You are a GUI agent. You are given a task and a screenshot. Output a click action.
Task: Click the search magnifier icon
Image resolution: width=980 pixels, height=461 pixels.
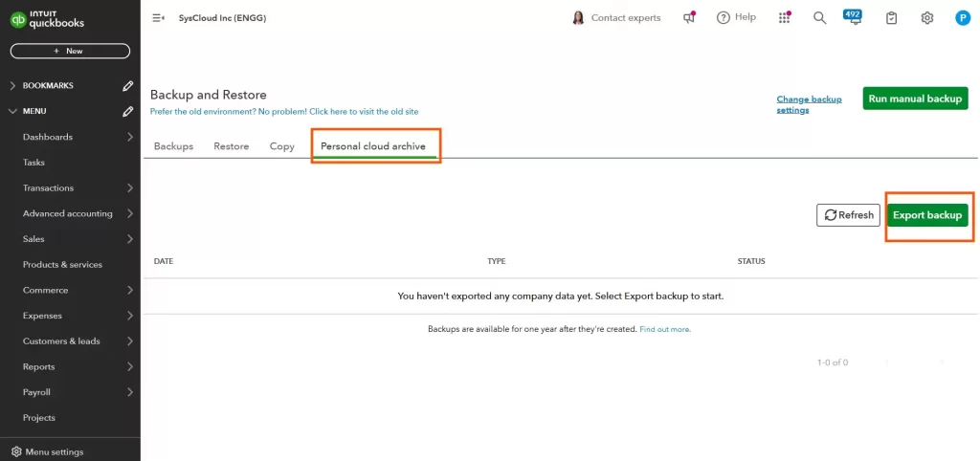pyautogui.click(x=819, y=18)
